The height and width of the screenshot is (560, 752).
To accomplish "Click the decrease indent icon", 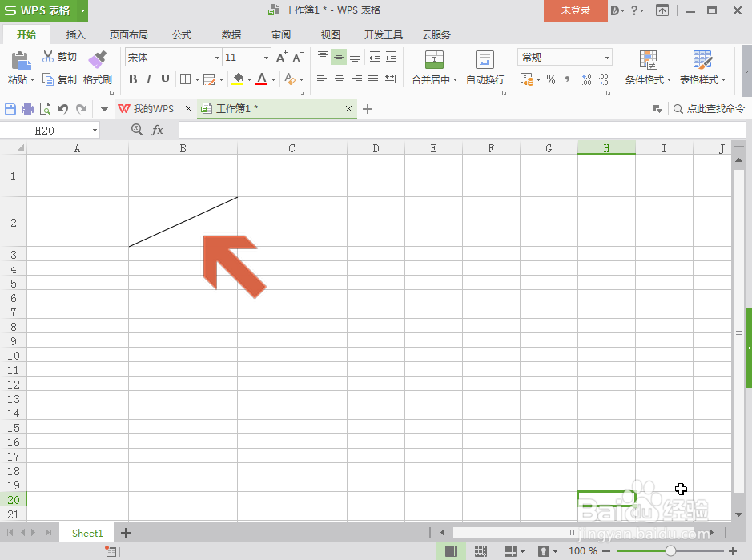I will point(374,57).
